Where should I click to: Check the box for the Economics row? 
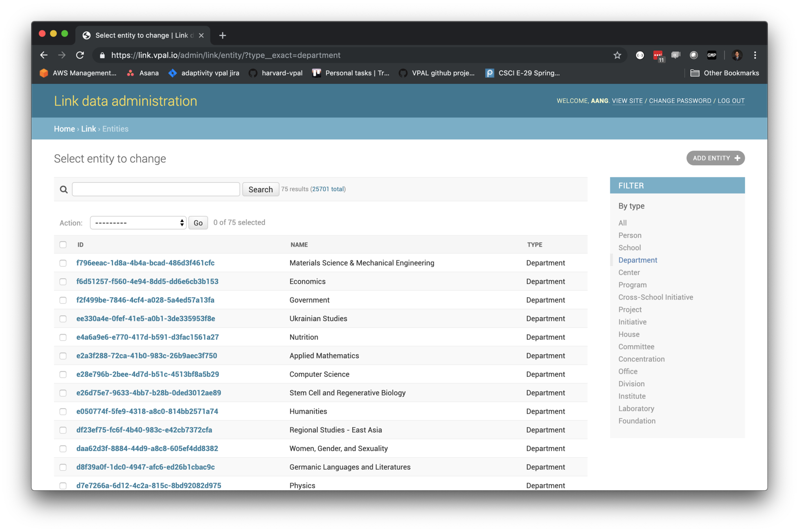[63, 282]
